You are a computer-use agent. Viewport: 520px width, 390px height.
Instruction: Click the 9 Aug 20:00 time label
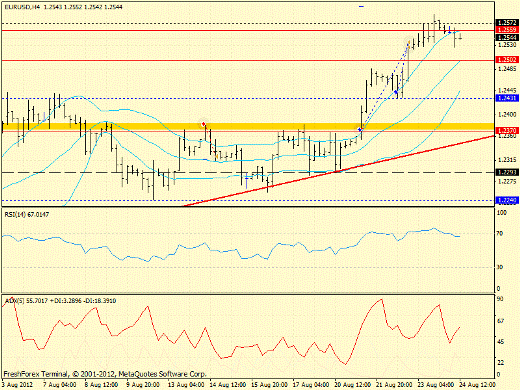pos(143,385)
